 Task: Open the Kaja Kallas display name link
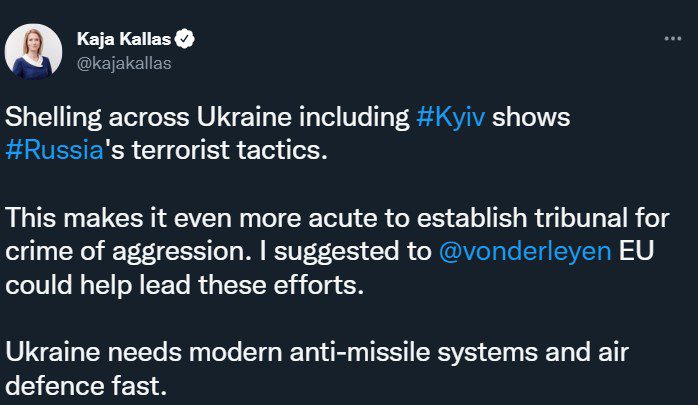(x=124, y=39)
